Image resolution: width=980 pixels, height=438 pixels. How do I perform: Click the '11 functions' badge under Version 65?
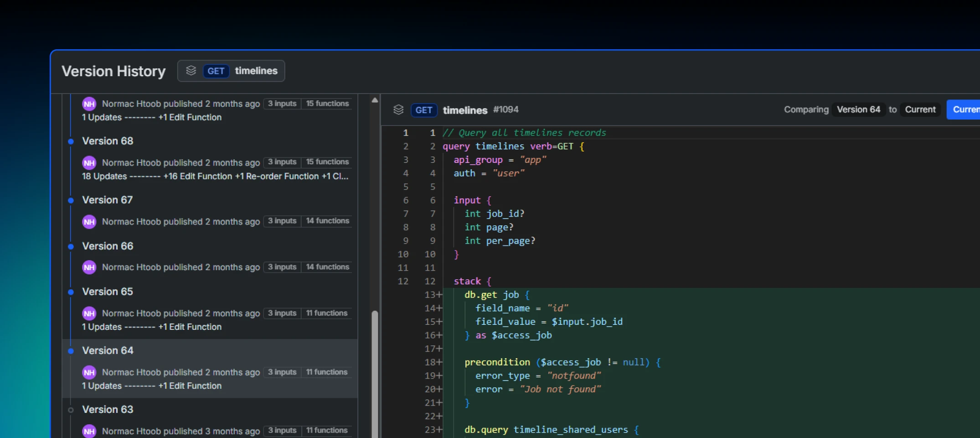[x=326, y=313]
